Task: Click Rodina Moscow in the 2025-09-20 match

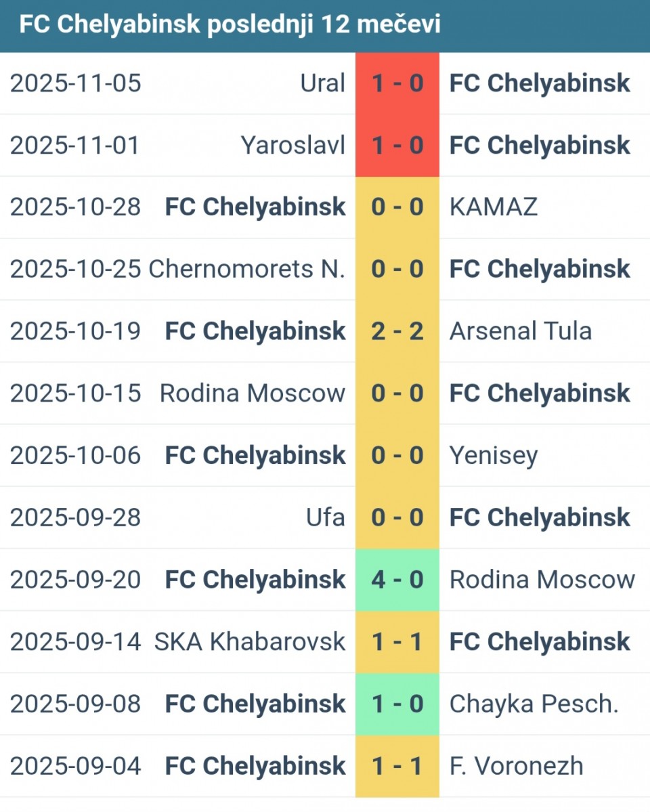Action: (x=542, y=580)
